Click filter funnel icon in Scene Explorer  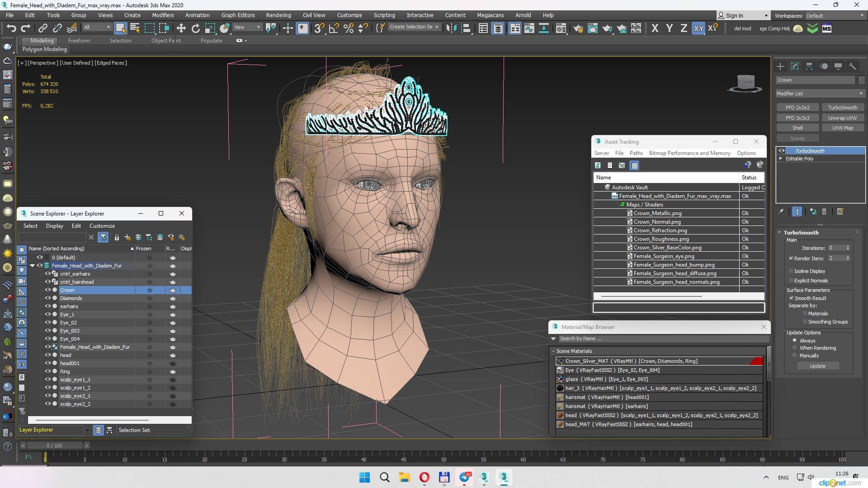coord(103,237)
